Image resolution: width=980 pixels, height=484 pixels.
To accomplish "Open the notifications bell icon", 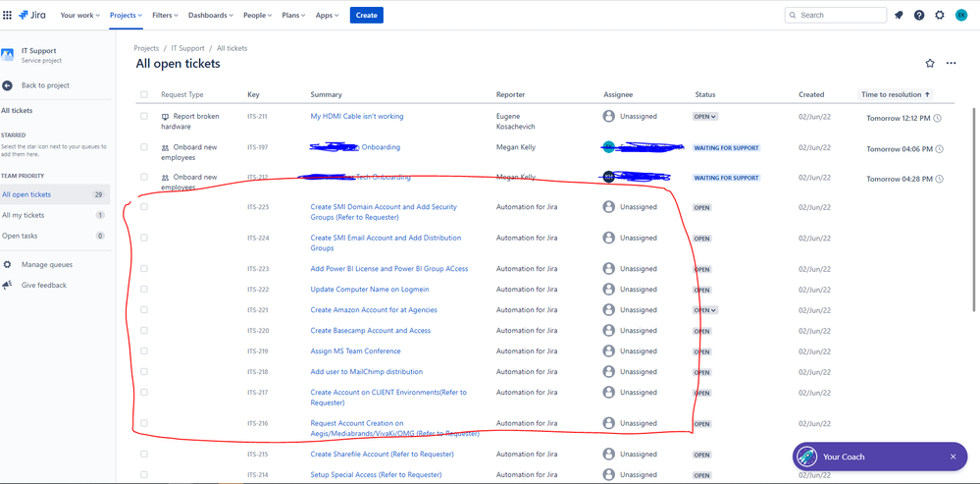I will pyautogui.click(x=899, y=15).
